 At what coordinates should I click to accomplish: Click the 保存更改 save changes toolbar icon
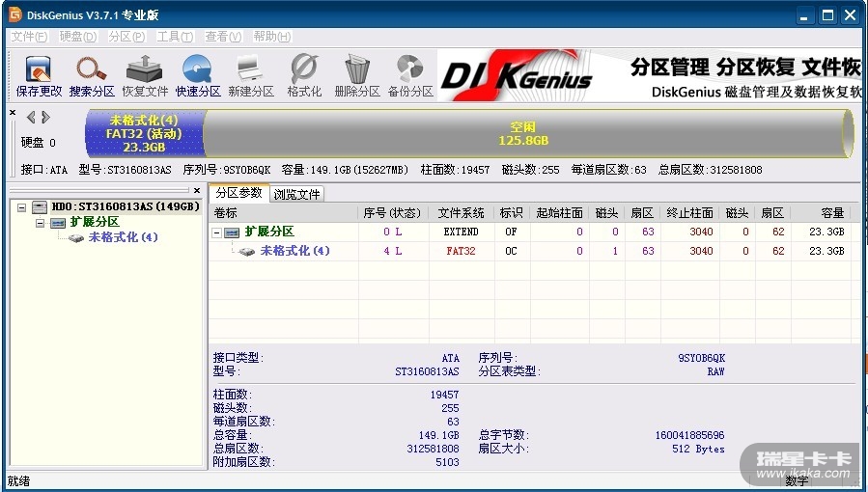tap(39, 76)
